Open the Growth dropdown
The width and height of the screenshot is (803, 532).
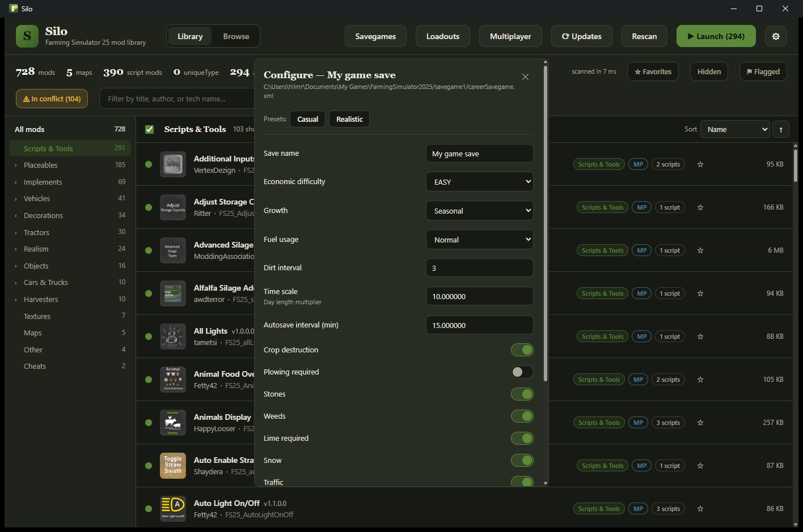[x=480, y=211]
